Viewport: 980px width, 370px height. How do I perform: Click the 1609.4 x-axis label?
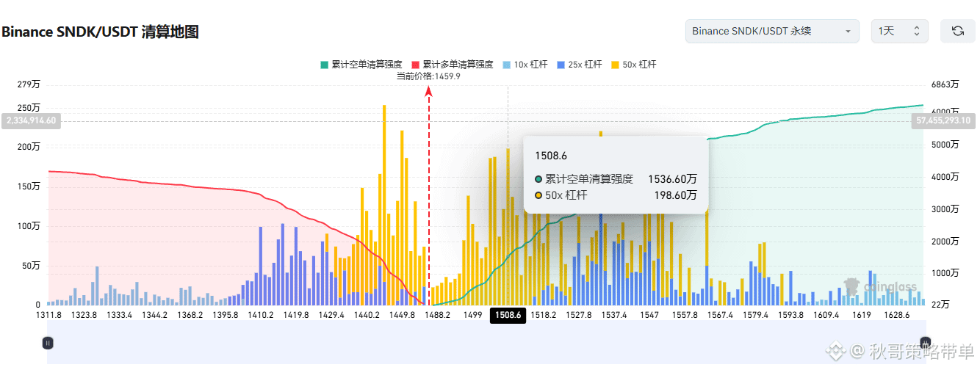(x=826, y=315)
